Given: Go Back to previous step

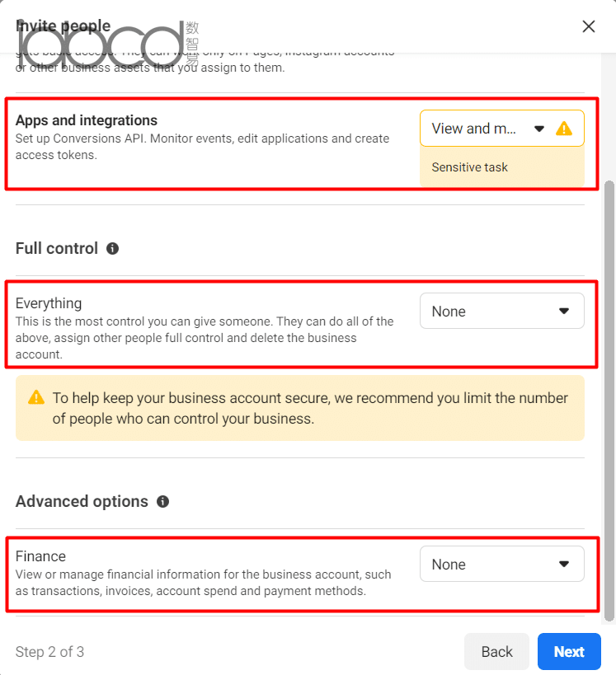Looking at the screenshot, I should (496, 651).
